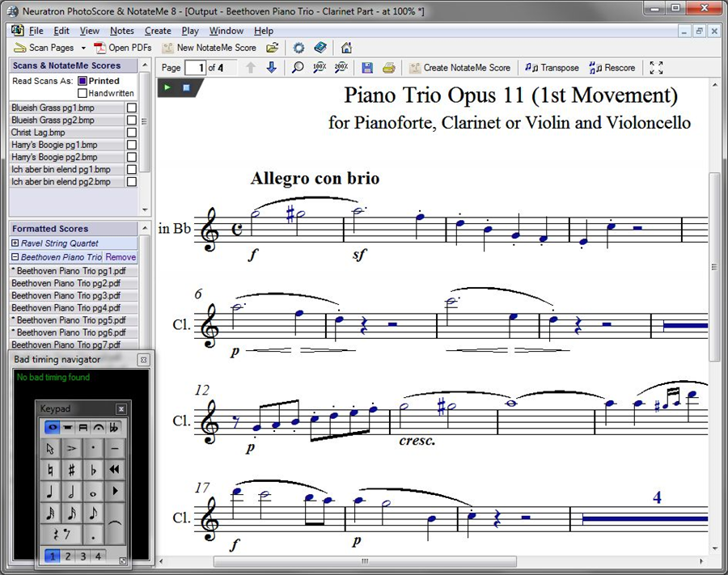Open the Scan Pages dropdown arrow

tap(83, 49)
